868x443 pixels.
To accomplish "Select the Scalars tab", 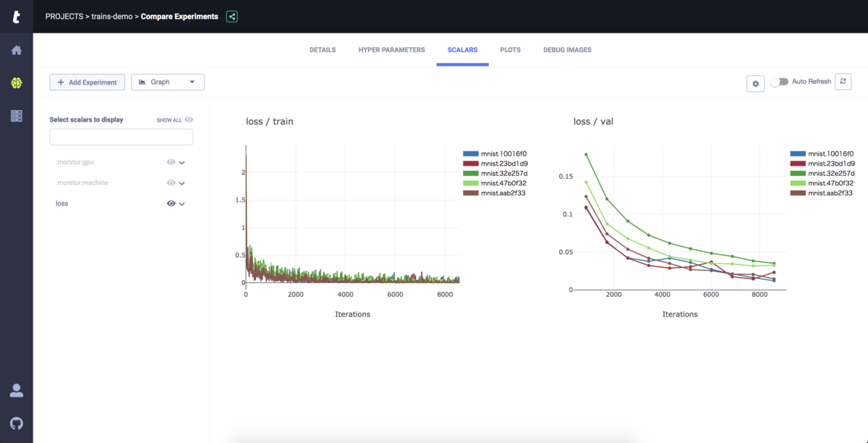I will click(462, 50).
